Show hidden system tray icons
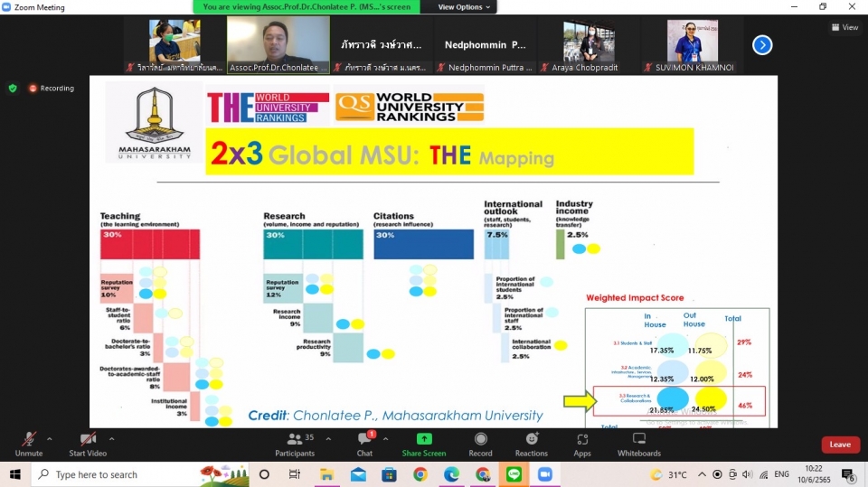 (702, 474)
